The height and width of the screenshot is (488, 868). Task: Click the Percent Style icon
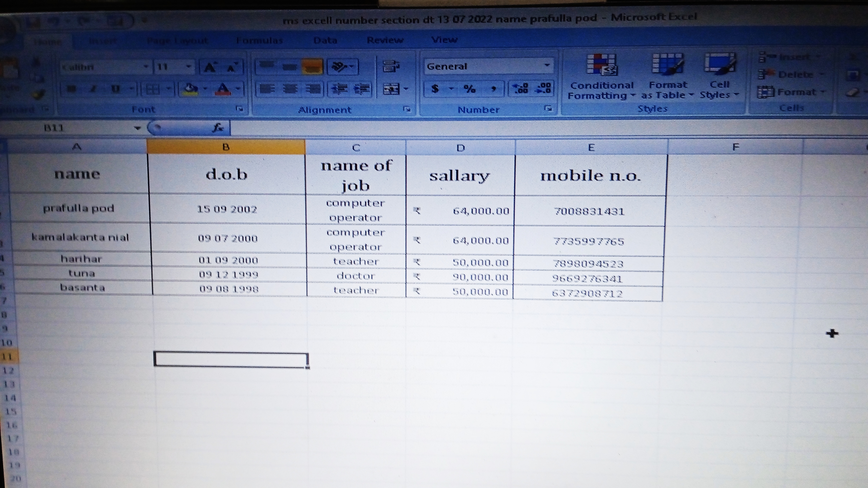[469, 89]
